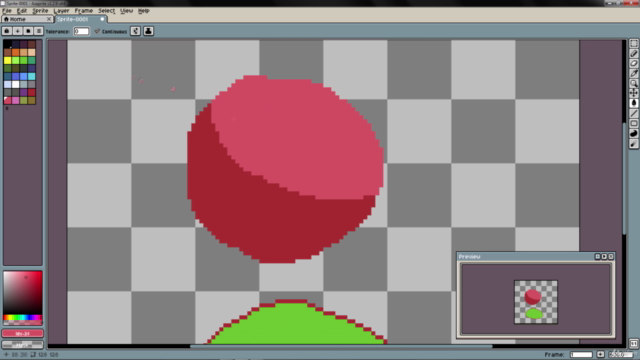This screenshot has width=640, height=360.
Task: Open palette lock edit mode button
Action: pos(7,31)
